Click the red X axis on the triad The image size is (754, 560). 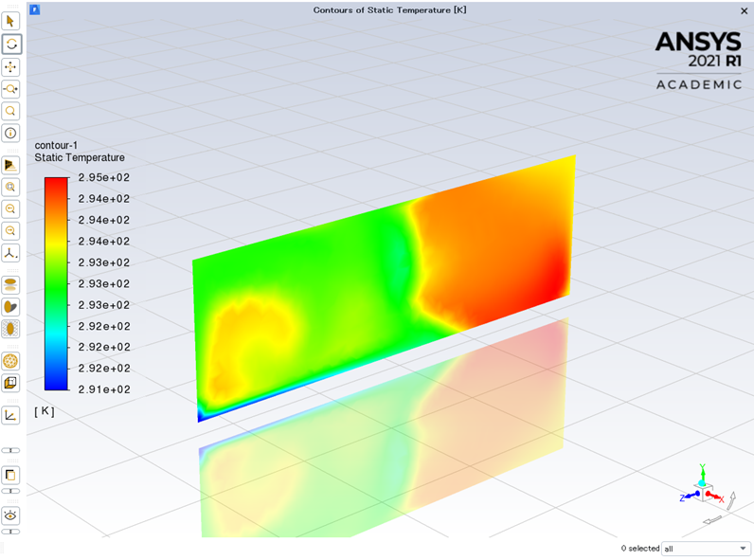point(715,497)
